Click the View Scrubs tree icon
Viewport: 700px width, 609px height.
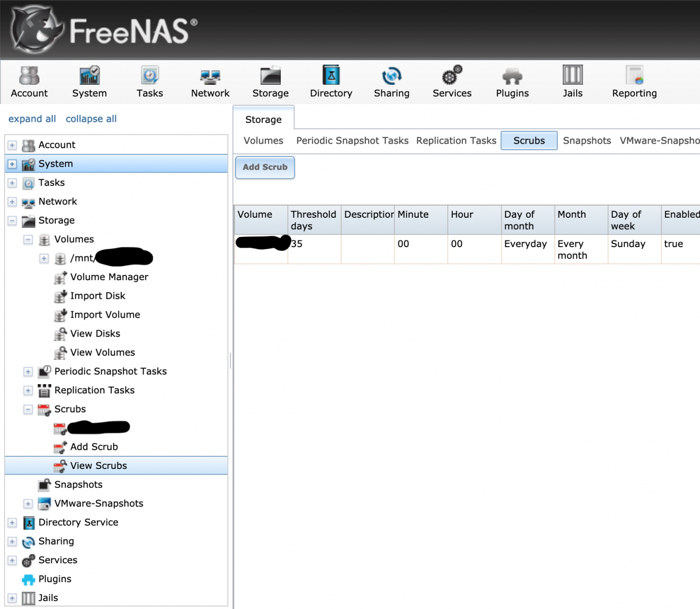[x=60, y=465]
